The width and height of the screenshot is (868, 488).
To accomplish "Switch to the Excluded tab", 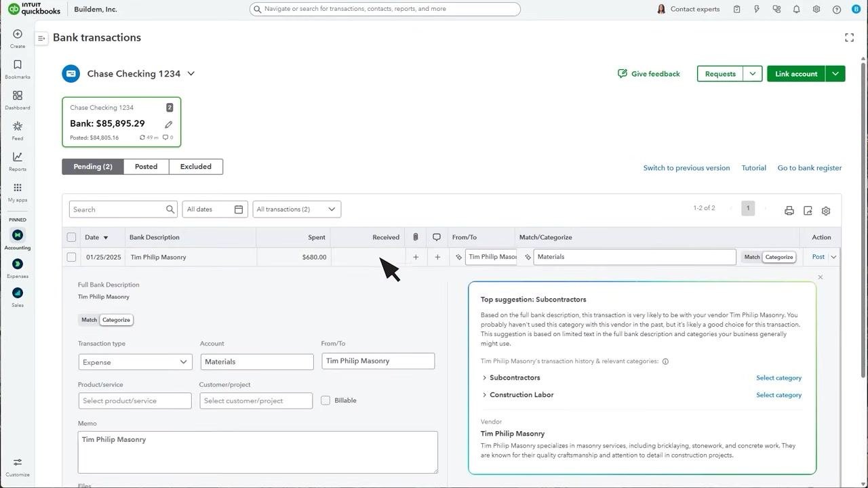I will (196, 167).
